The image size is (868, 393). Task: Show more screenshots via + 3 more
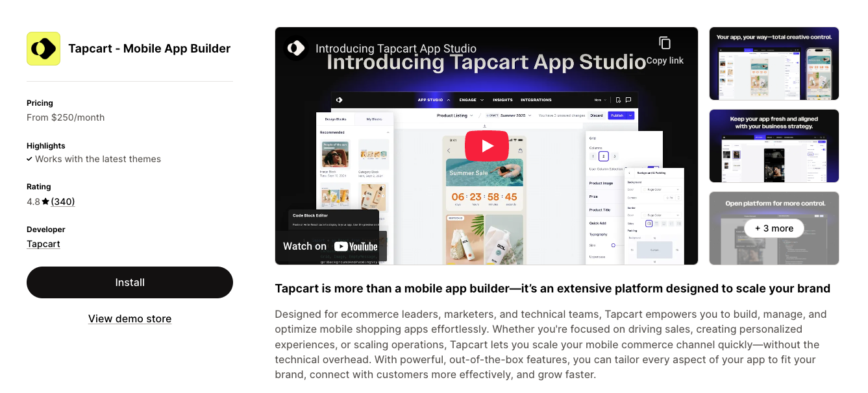tap(774, 228)
